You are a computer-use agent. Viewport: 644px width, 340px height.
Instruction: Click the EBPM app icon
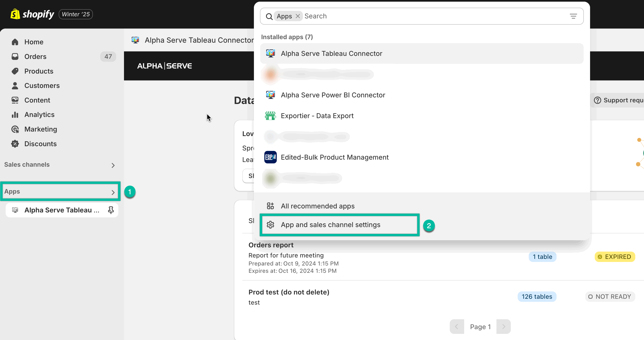point(270,157)
